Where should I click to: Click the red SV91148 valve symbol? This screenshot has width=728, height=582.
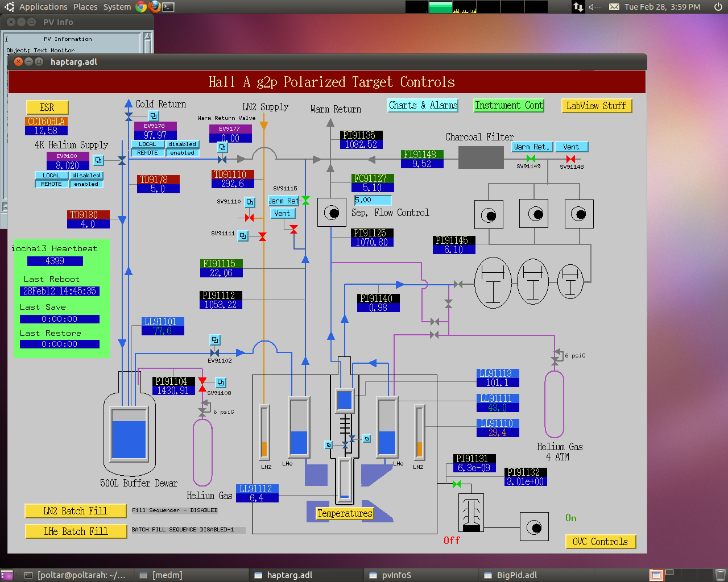click(571, 159)
